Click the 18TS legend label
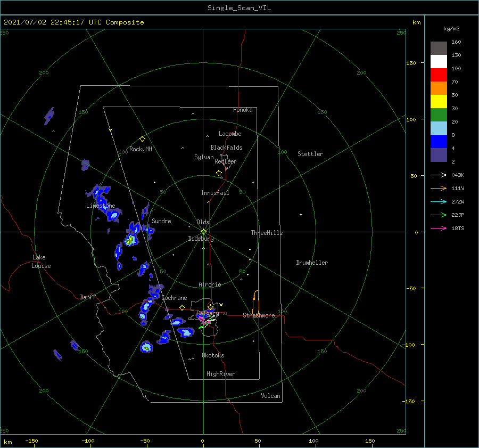Viewport: 479px width, 448px height. point(458,228)
